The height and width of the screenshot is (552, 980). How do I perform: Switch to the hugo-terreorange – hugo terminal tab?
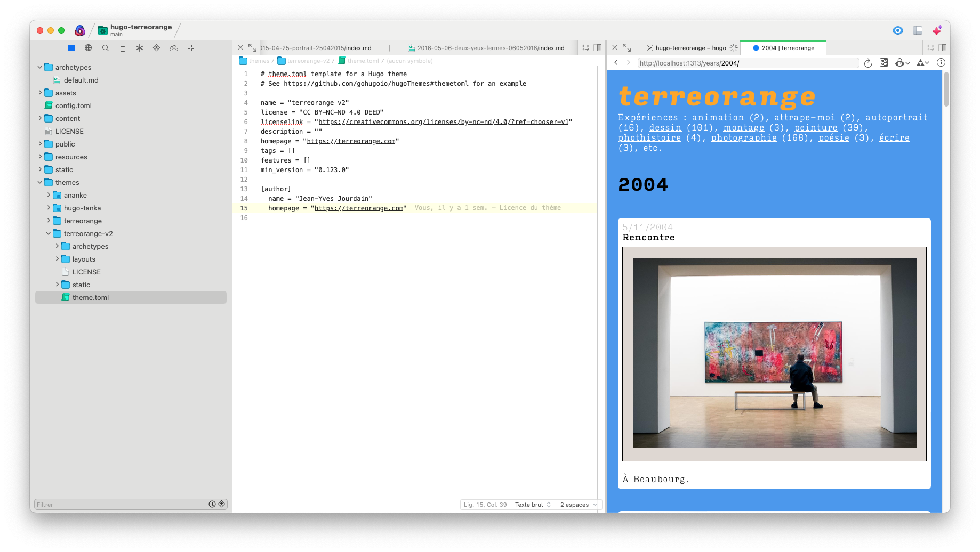click(x=690, y=48)
